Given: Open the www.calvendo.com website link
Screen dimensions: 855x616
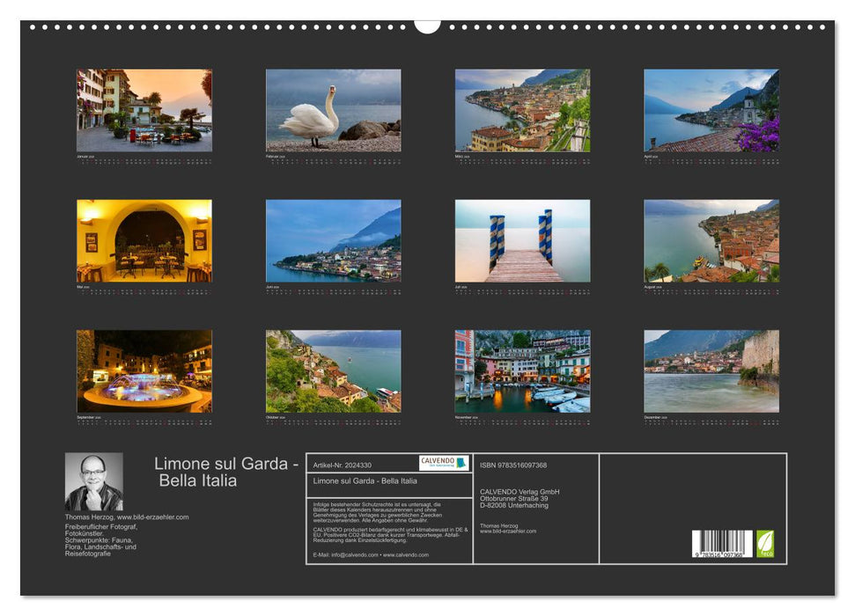Looking at the screenshot, I should click(x=404, y=554).
